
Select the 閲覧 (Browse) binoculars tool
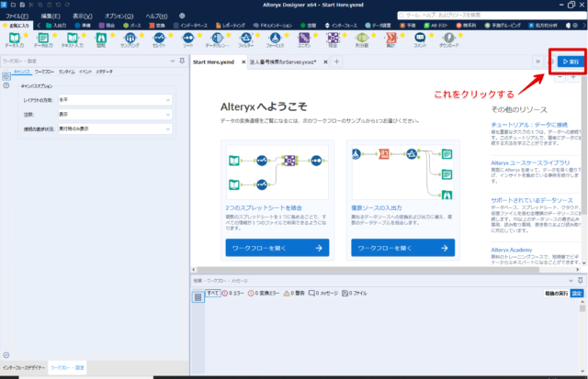pos(101,39)
